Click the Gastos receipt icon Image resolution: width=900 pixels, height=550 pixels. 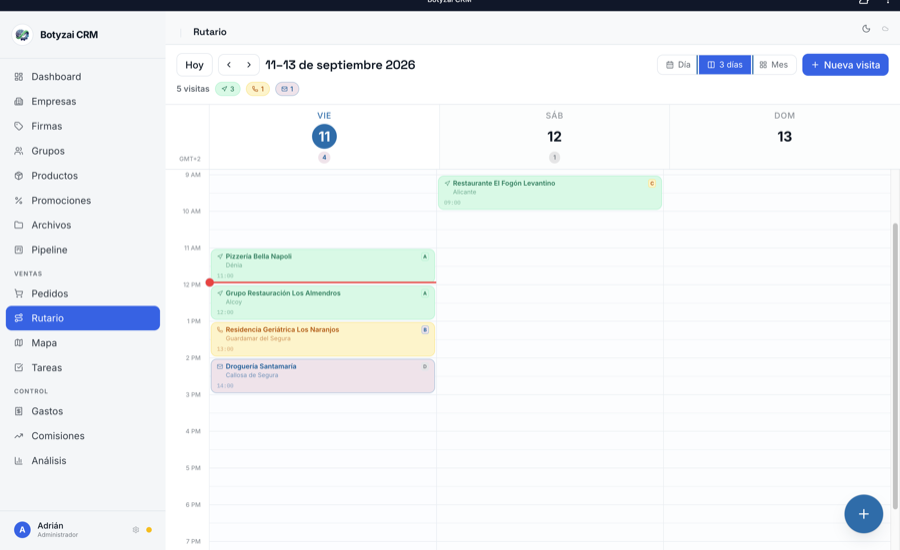(x=19, y=411)
